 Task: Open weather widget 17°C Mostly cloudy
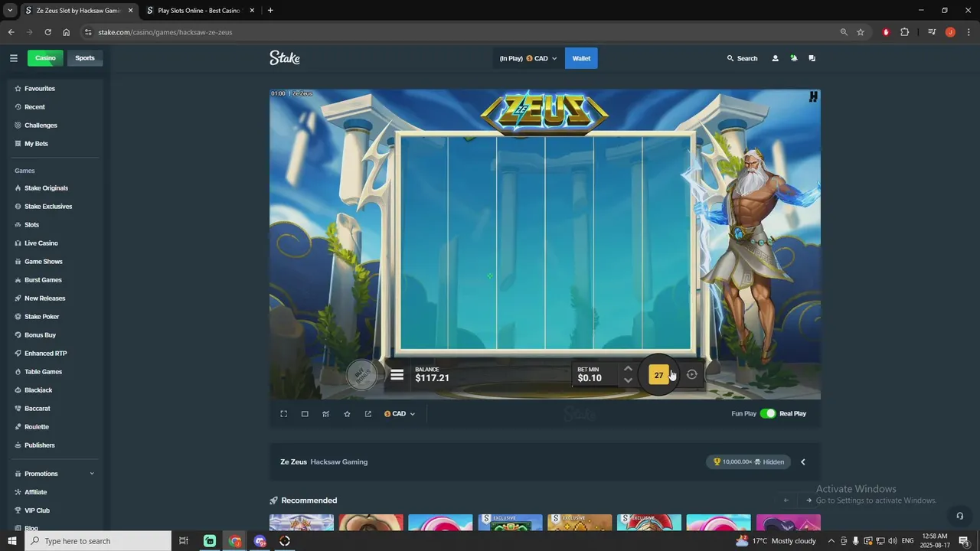pyautogui.click(x=776, y=541)
